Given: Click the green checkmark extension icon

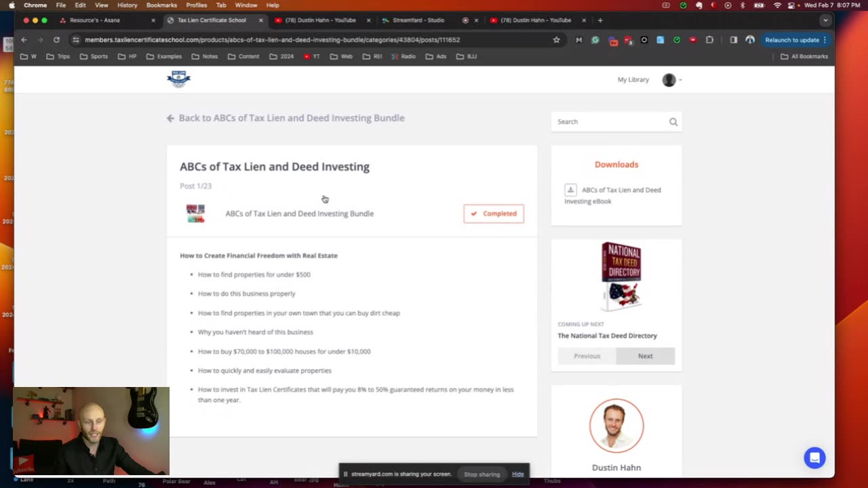Looking at the screenshot, I should coord(677,40).
